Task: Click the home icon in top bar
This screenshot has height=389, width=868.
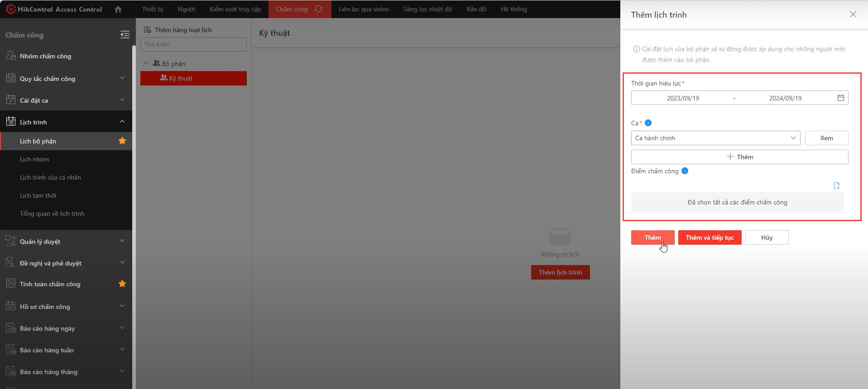Action: 118,9
